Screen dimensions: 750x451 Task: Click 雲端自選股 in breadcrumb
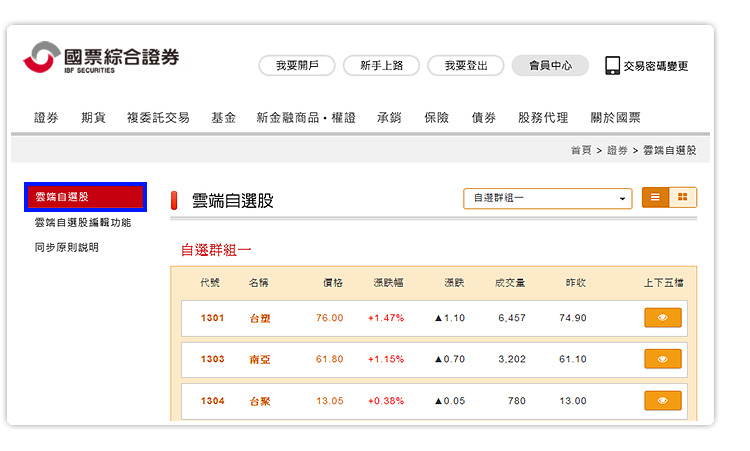[669, 150]
